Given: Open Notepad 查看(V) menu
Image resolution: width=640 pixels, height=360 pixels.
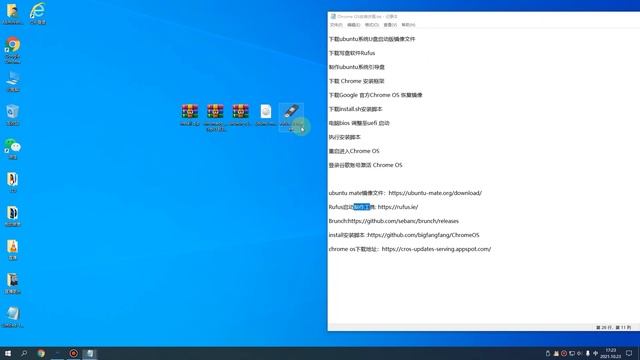Looking at the screenshot, I should 390,25.
